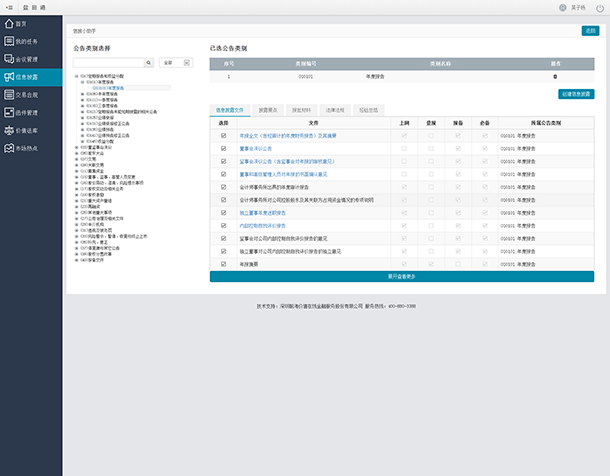This screenshot has height=476, width=610.
Task: Open the user avatar profile menu
Action: pyautogui.click(x=563, y=7)
